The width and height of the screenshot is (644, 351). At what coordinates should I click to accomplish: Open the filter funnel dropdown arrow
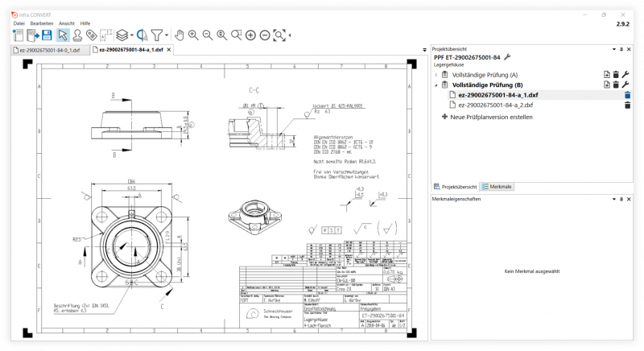[167, 35]
